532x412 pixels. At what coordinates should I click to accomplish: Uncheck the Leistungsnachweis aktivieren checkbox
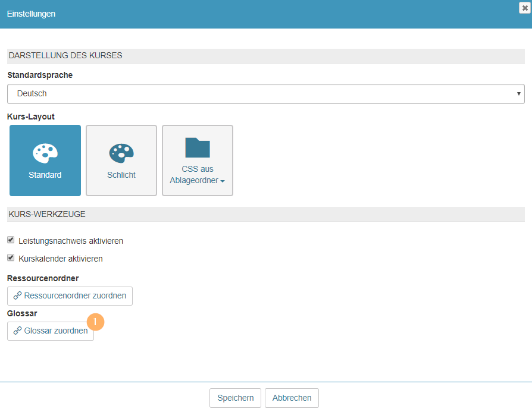11,240
